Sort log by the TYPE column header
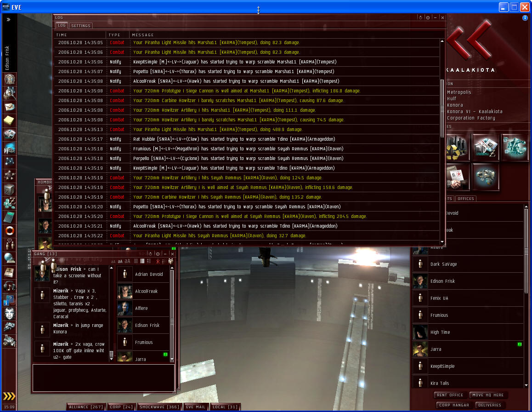The width and height of the screenshot is (532, 412). 118,35
